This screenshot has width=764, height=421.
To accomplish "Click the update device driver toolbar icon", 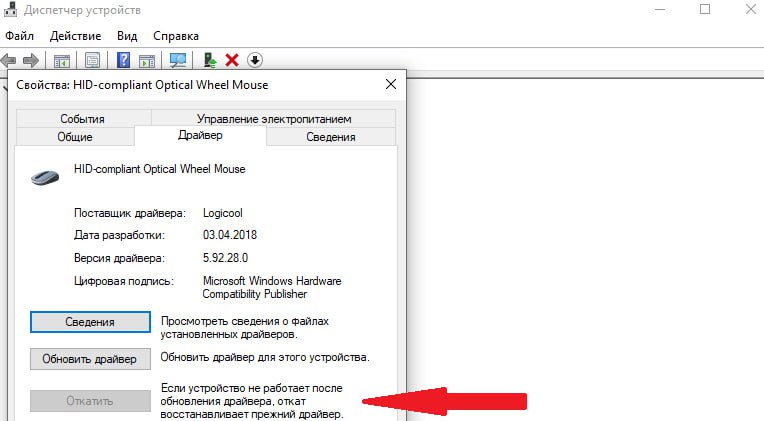I will tap(210, 60).
